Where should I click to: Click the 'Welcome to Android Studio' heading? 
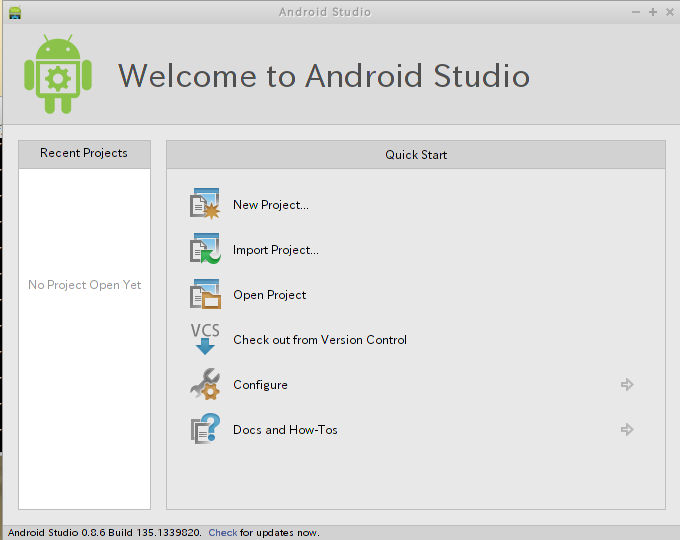click(x=324, y=76)
